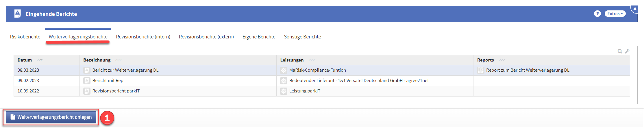Select the Eigene Berichte tab
This screenshot has width=644, height=128.
click(259, 37)
